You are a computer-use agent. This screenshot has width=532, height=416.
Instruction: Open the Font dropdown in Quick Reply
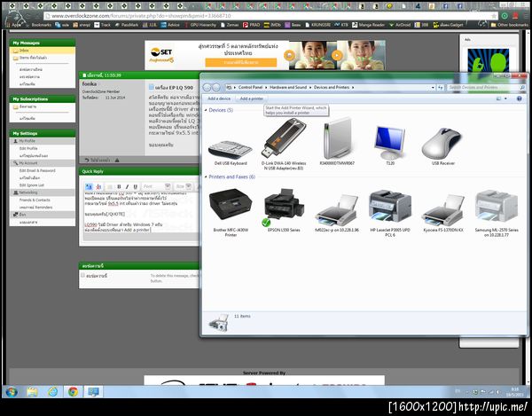pos(168,186)
